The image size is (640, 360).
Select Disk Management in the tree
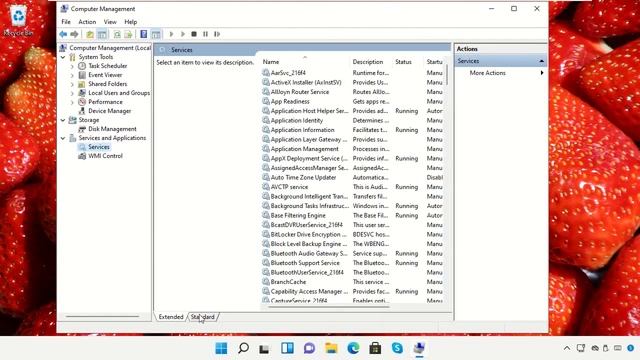click(112, 129)
